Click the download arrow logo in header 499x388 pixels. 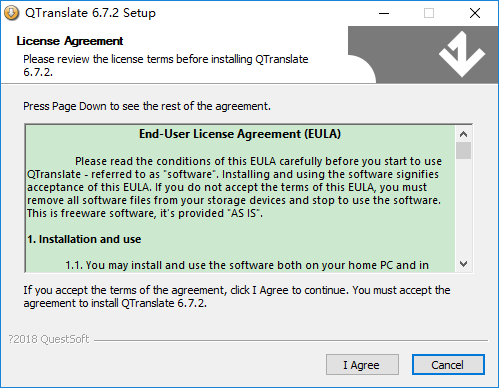[x=462, y=54]
